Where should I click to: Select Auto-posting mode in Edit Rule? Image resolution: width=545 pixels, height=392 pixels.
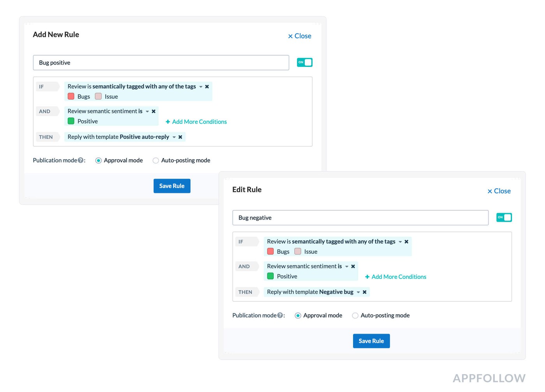[x=355, y=316]
